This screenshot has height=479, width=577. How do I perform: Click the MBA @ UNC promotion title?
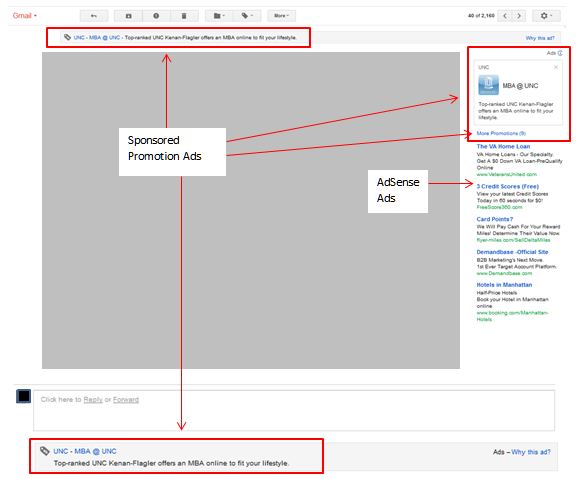tap(520, 86)
